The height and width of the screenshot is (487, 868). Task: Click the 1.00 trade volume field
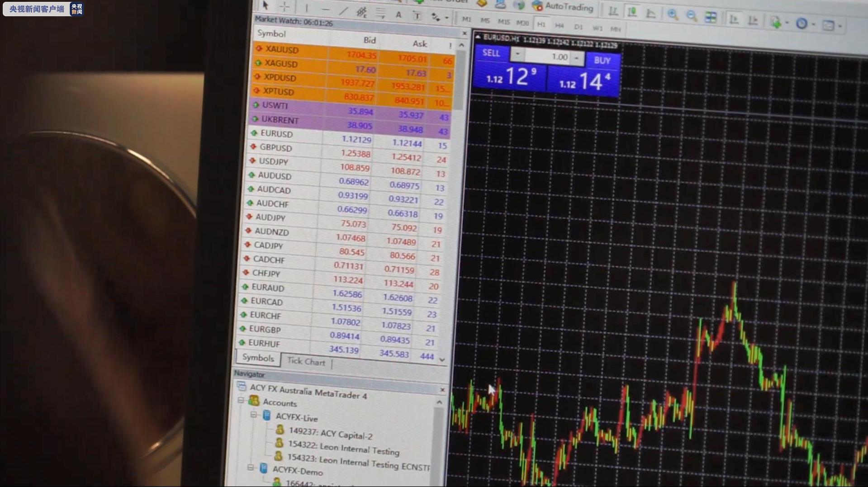548,57
